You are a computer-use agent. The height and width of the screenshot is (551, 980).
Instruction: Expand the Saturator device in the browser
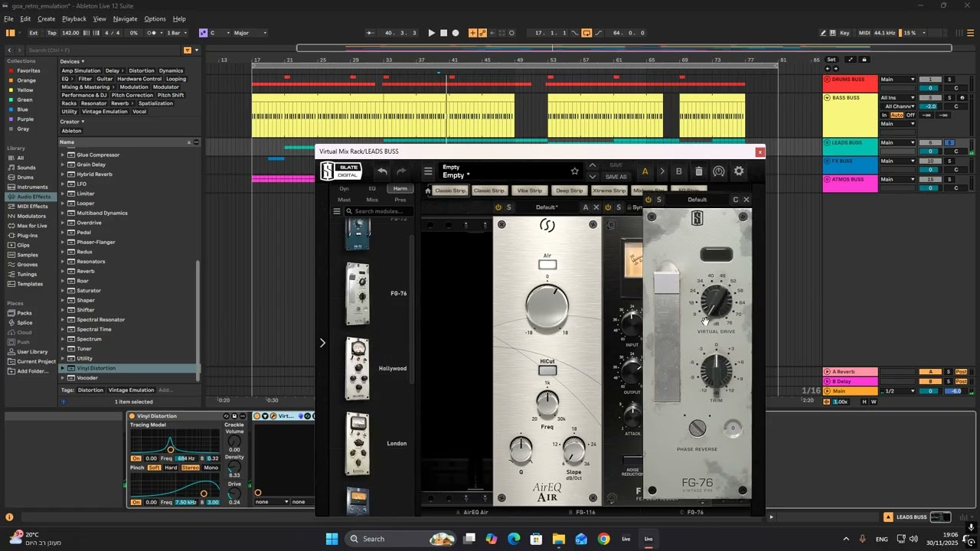click(x=64, y=291)
